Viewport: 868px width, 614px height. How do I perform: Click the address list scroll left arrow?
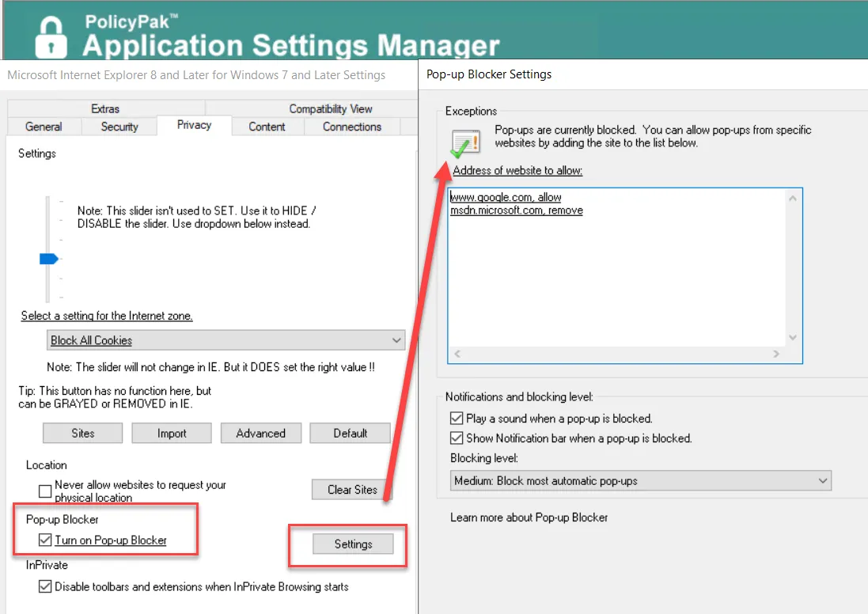(457, 354)
